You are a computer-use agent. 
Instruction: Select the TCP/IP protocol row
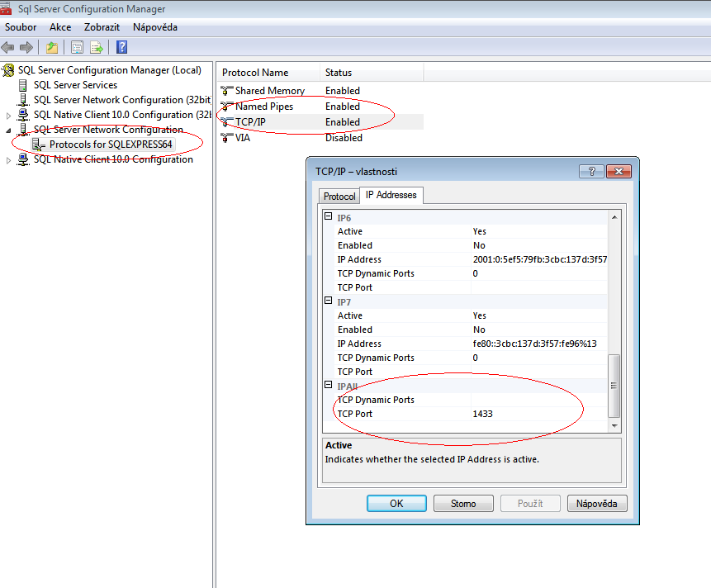point(320,122)
